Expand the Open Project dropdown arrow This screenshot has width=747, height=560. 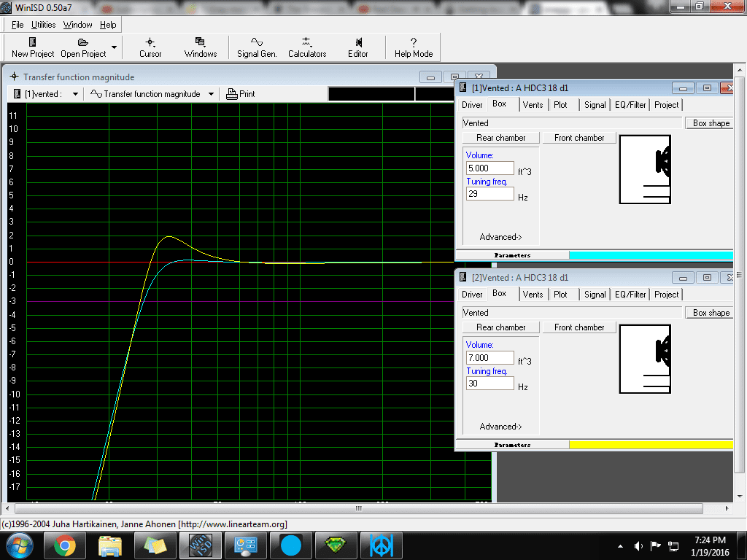point(114,47)
